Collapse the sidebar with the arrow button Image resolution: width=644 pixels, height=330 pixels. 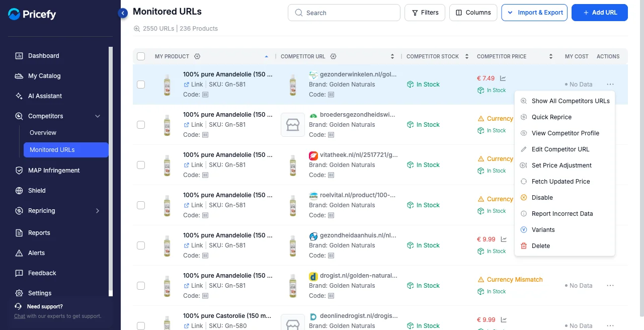123,13
